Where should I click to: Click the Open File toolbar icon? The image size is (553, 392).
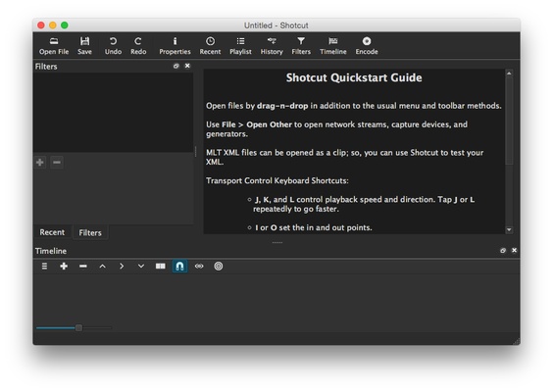54,46
